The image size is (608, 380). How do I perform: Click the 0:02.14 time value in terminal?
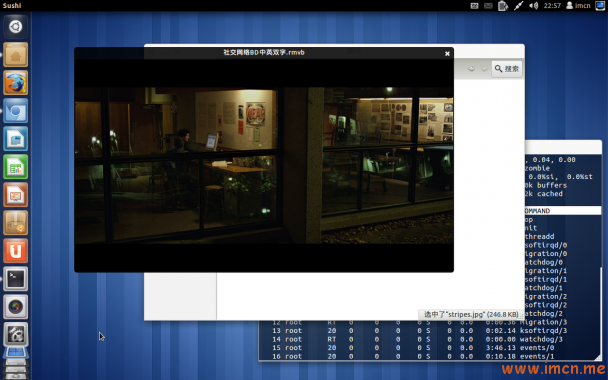point(501,331)
